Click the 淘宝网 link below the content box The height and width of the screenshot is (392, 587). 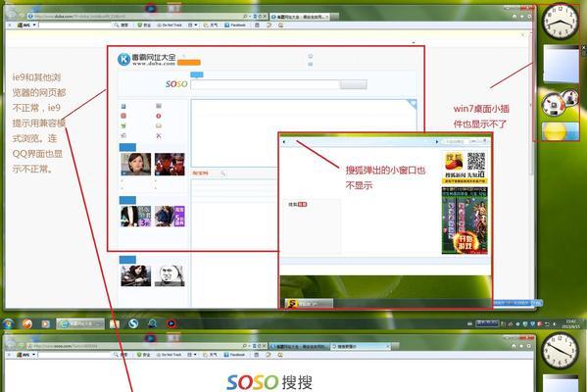coord(200,173)
